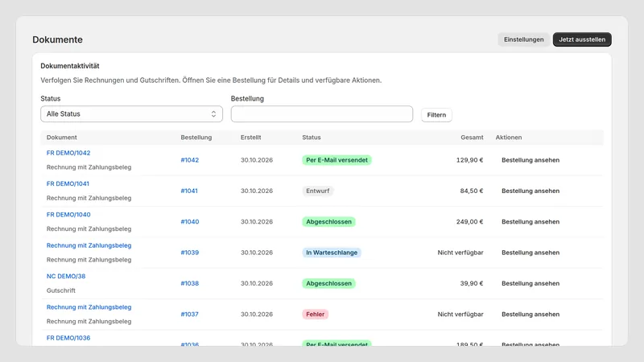This screenshot has width=644, height=362.
Task: Click the total 249,00 €
Action: [469, 222]
